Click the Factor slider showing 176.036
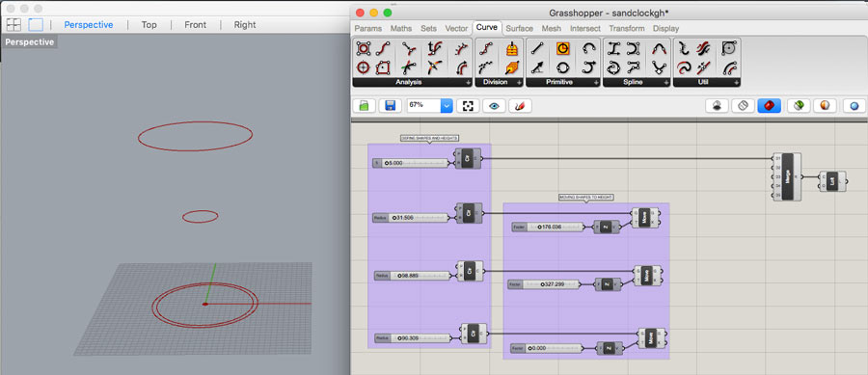Screen dimensions: 868x375 548,227
